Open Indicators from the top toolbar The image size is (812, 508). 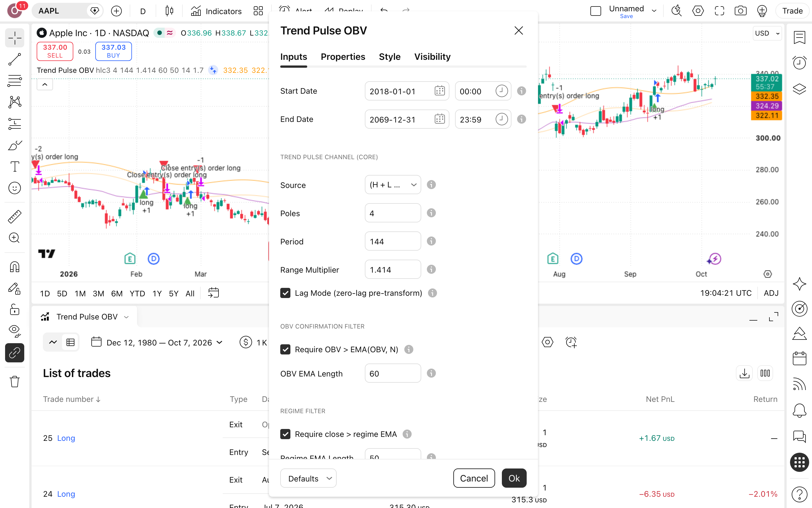click(x=217, y=11)
